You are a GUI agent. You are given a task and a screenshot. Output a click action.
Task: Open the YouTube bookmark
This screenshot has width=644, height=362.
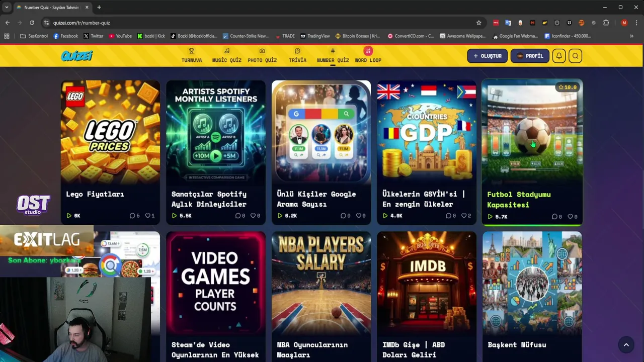(120, 36)
